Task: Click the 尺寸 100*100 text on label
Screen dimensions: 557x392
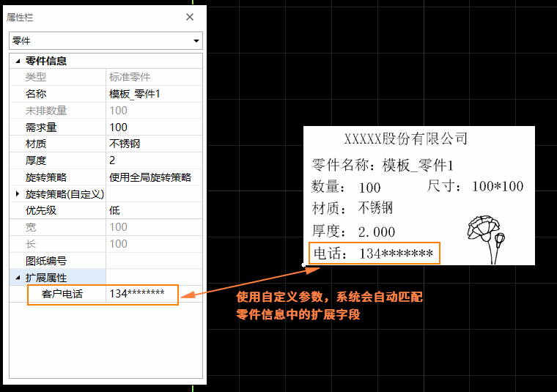Action: 475,186
